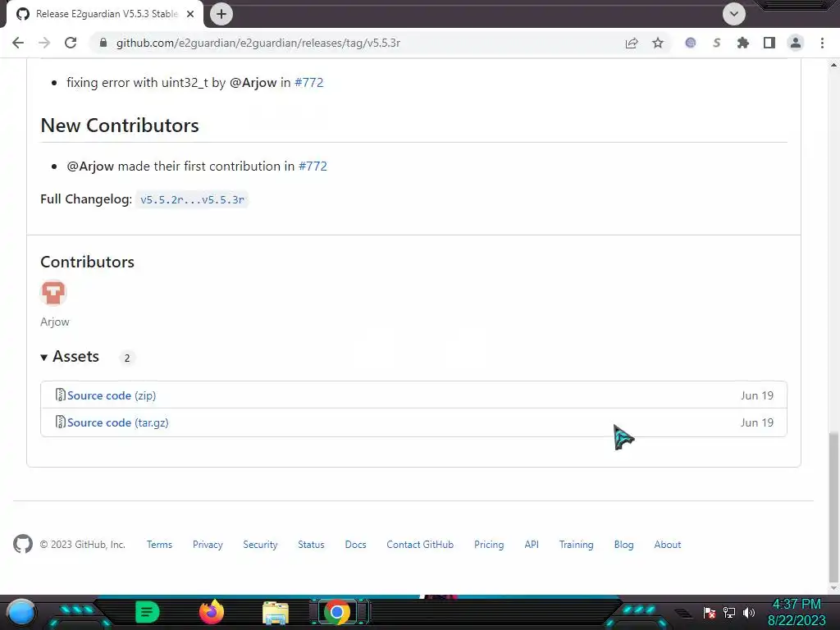The image size is (840, 630).
Task: Open the Privacy footer link
Action: pos(208,545)
